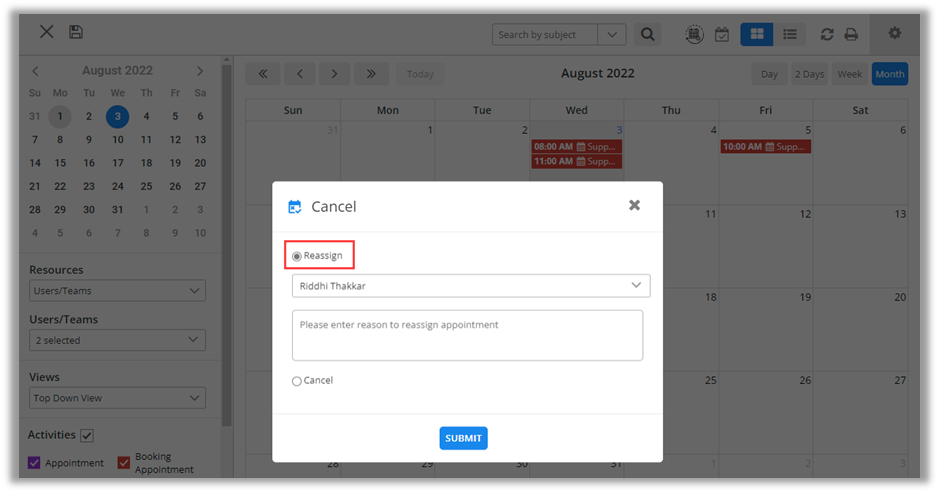Open the Top Down View dropdown

117,398
